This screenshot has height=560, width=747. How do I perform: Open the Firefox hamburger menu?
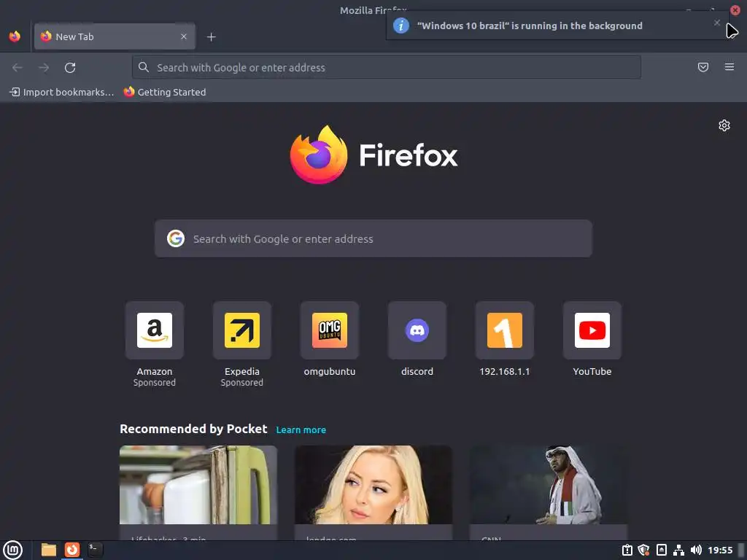[729, 67]
